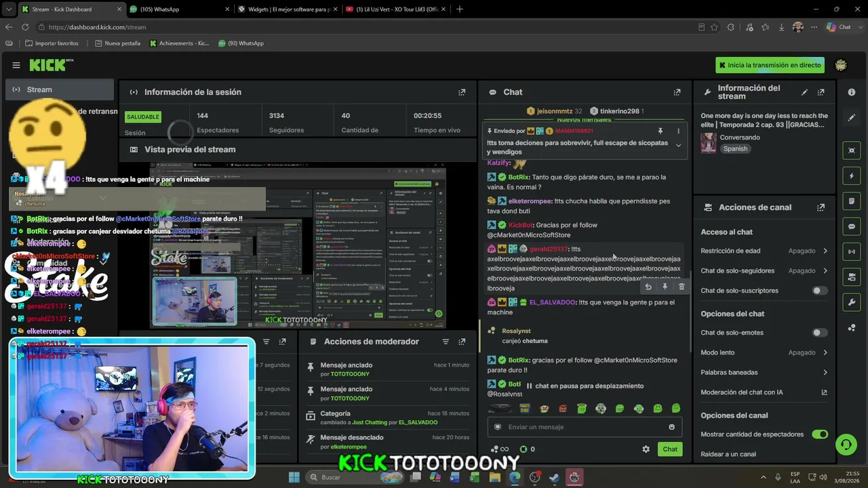Open Chat de solo-seguidores setting

[764, 270]
